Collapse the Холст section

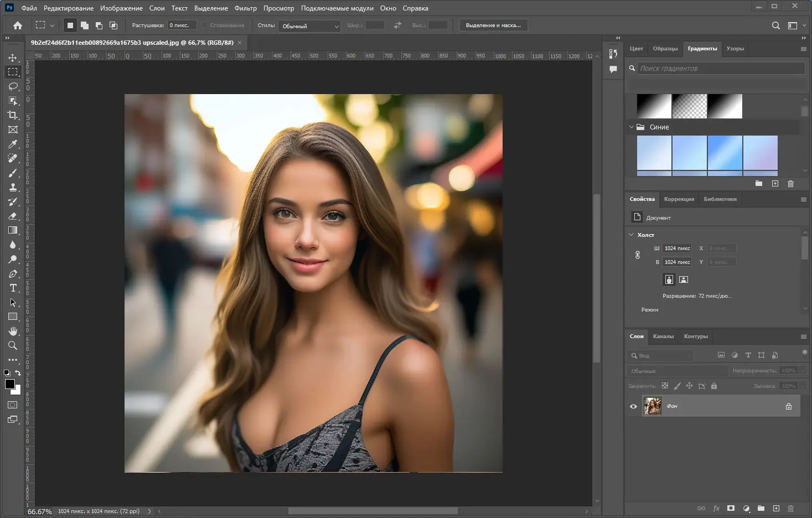tap(631, 235)
